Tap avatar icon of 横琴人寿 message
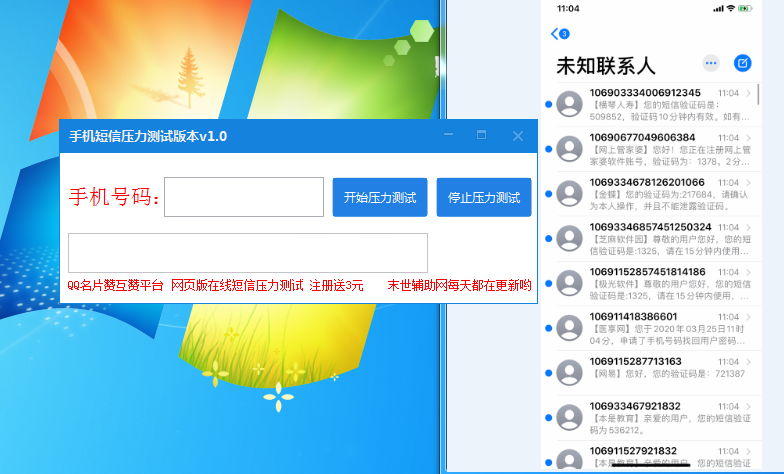The height and width of the screenshot is (474, 784). point(570,104)
